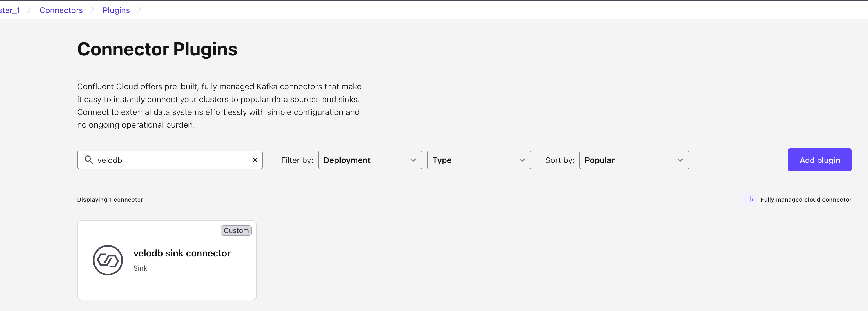Navigate to the Connectors breadcrumb
Screen dimensions: 868x311
coord(61,10)
